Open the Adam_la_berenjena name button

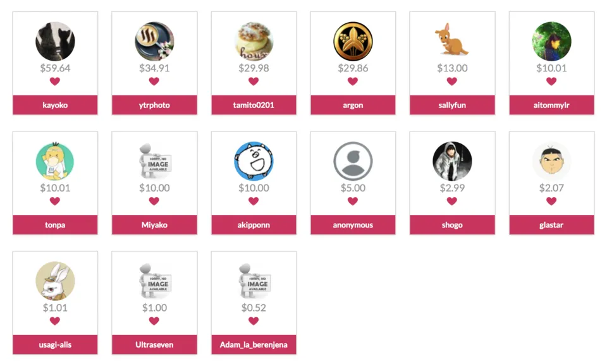254,344
